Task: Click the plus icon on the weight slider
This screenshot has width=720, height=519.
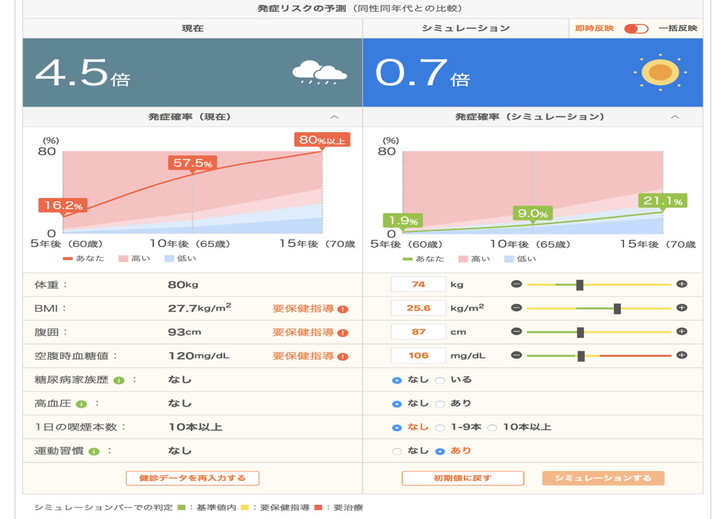Action: (682, 285)
